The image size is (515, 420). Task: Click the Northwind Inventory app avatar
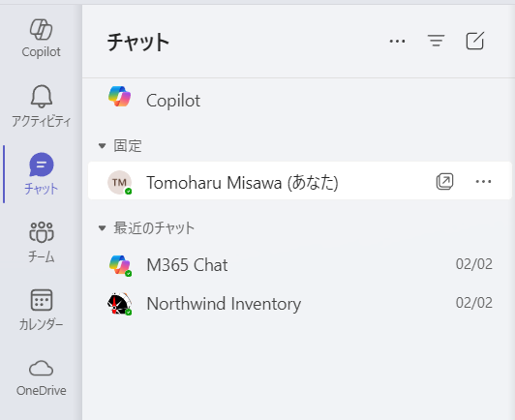(120, 304)
